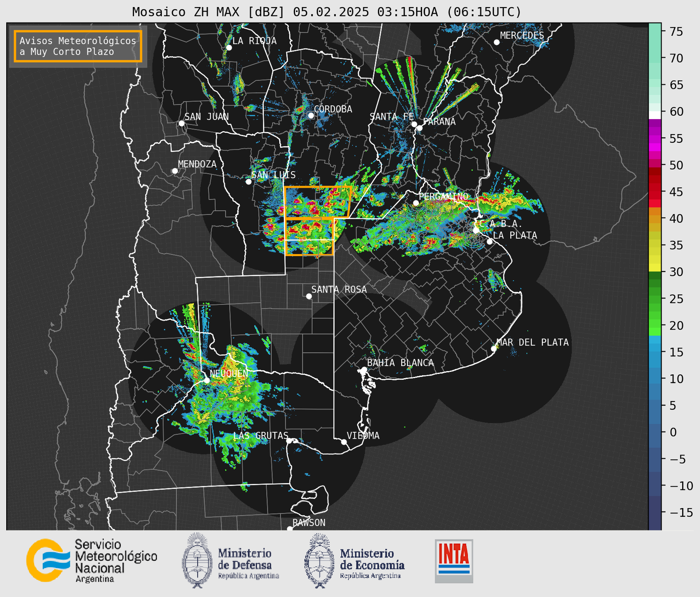The image size is (700, 597).
Task: Click the 50 colorbar tick label
Action: pyautogui.click(x=676, y=165)
